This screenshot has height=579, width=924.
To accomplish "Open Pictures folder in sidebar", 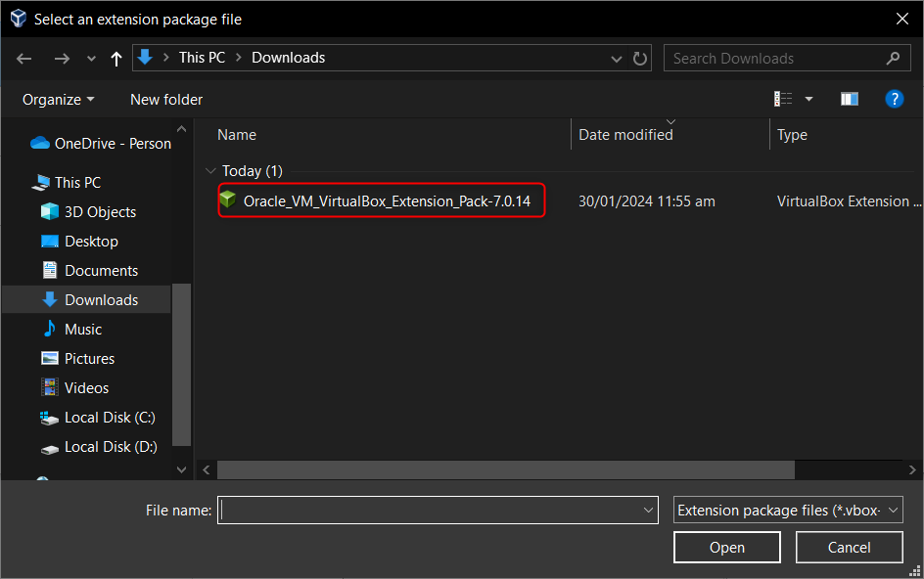I will tap(90, 359).
